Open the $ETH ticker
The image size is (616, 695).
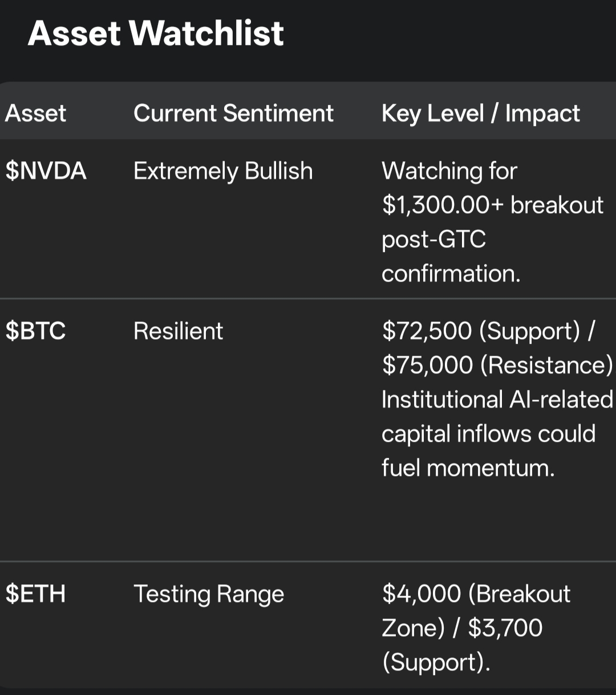pos(35,594)
